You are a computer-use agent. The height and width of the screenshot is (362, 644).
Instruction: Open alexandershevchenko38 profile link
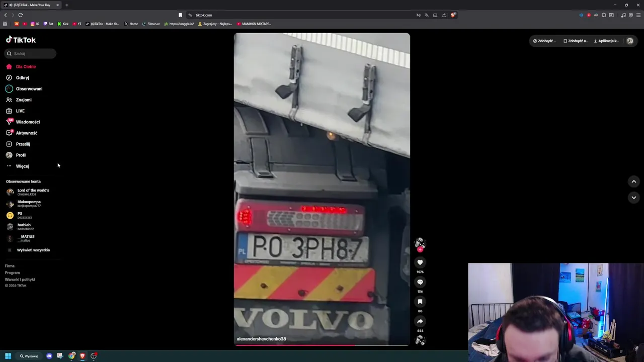tap(261, 339)
